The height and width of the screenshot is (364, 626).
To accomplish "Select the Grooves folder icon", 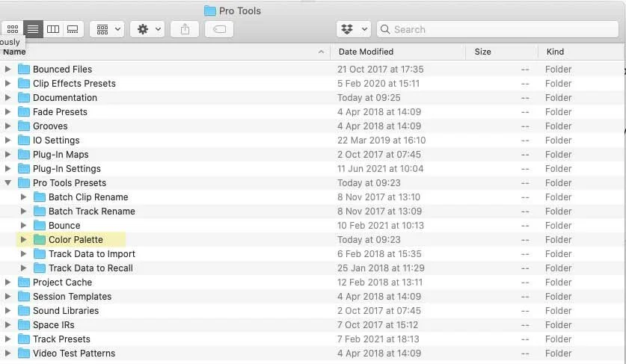I will (x=24, y=126).
